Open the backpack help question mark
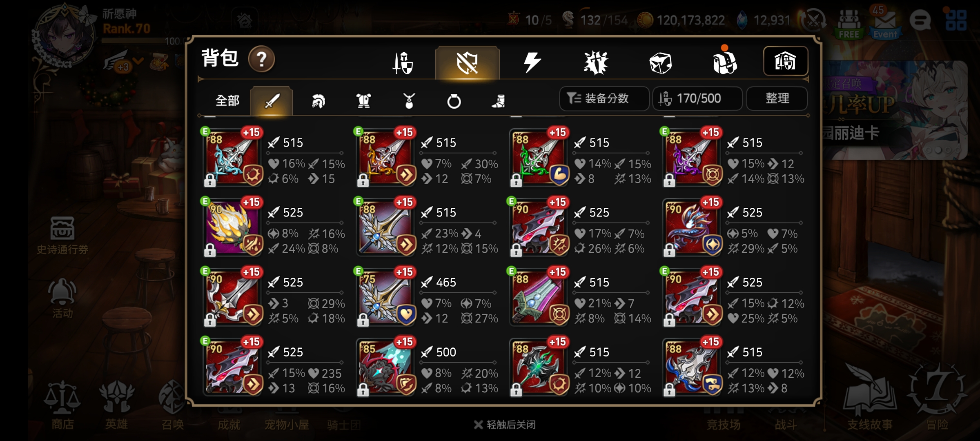 click(x=261, y=60)
